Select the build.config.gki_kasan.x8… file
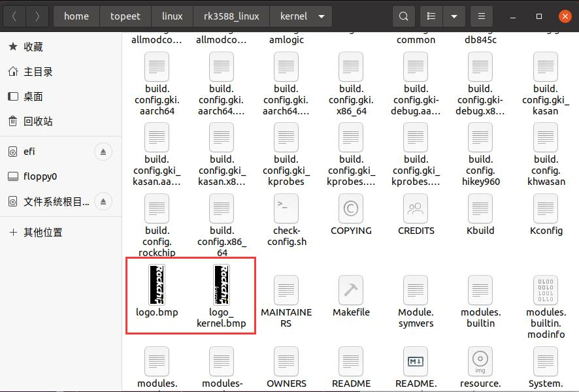The height and width of the screenshot is (392, 579). click(222, 155)
